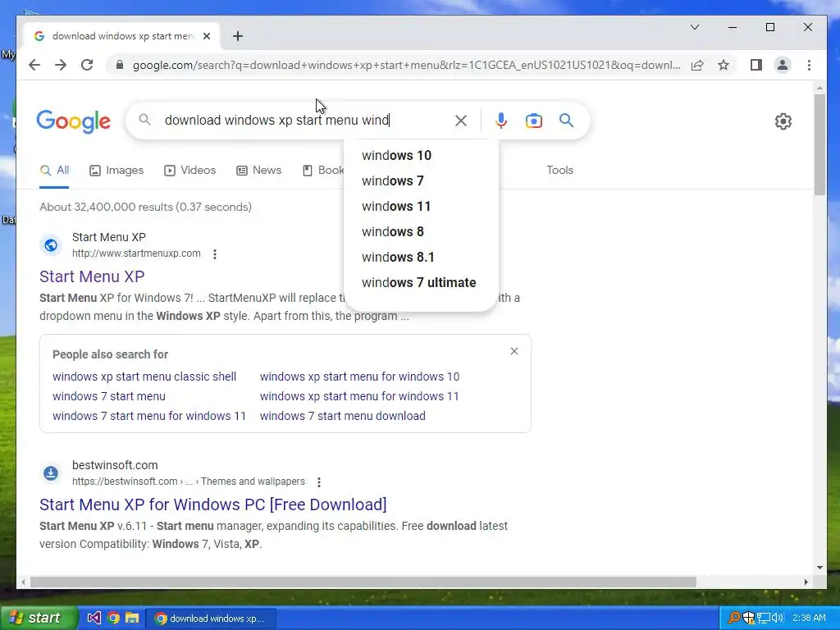Clear the search box with the X
Image resolution: width=840 pixels, height=630 pixels.
pyautogui.click(x=461, y=121)
